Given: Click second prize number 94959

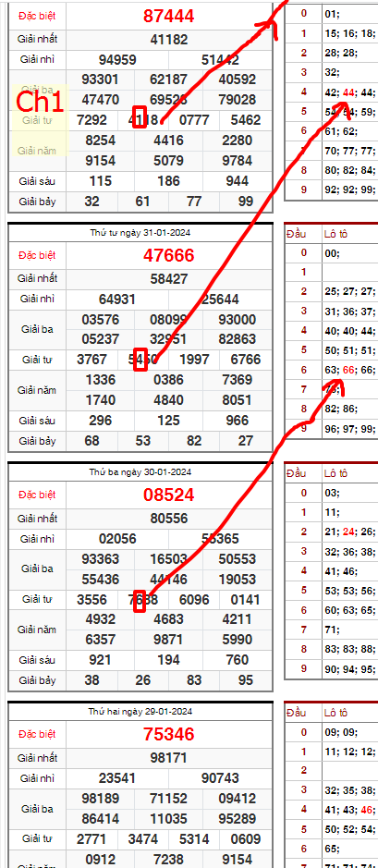Looking at the screenshot, I should coord(117,60).
